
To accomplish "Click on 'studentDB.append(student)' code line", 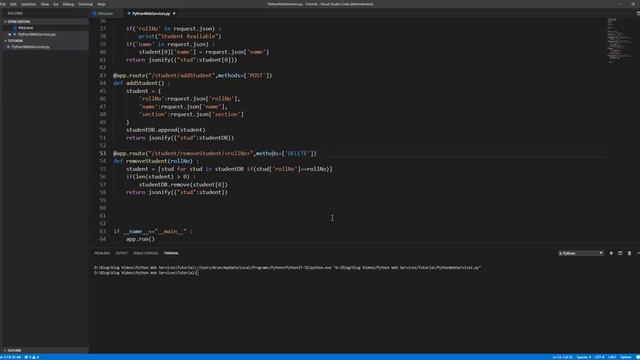I will point(166,130).
